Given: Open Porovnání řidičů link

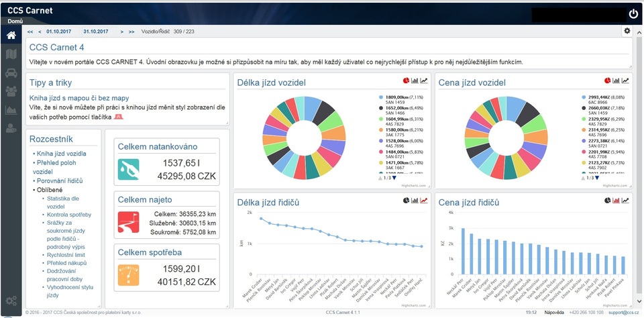Looking at the screenshot, I should pos(60,180).
